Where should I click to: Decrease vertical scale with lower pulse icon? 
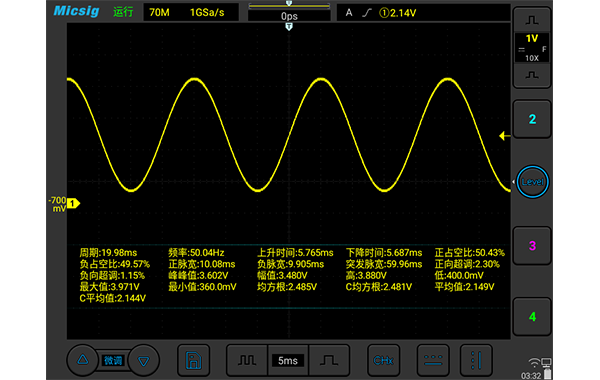(x=532, y=75)
